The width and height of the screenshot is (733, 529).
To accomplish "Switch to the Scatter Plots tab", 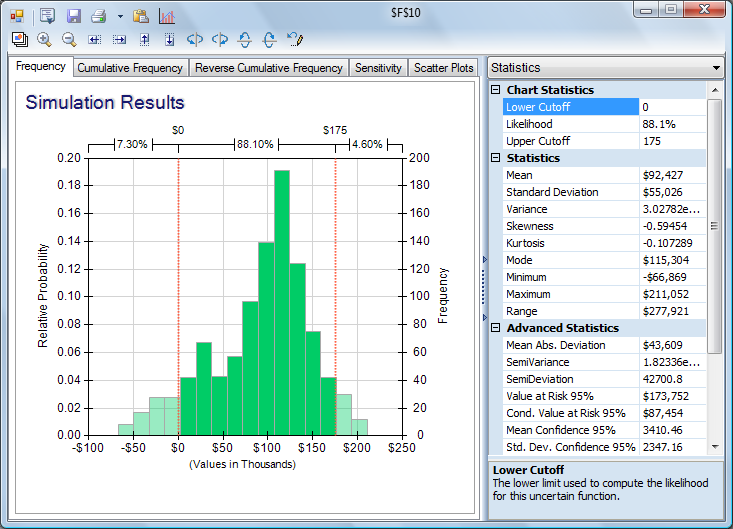I will pos(444,68).
